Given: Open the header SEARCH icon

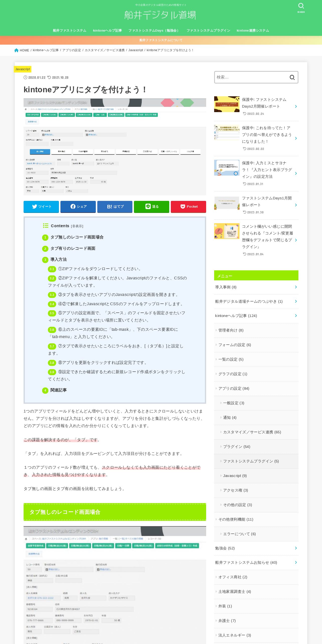Looking at the screenshot, I should tap(301, 8).
